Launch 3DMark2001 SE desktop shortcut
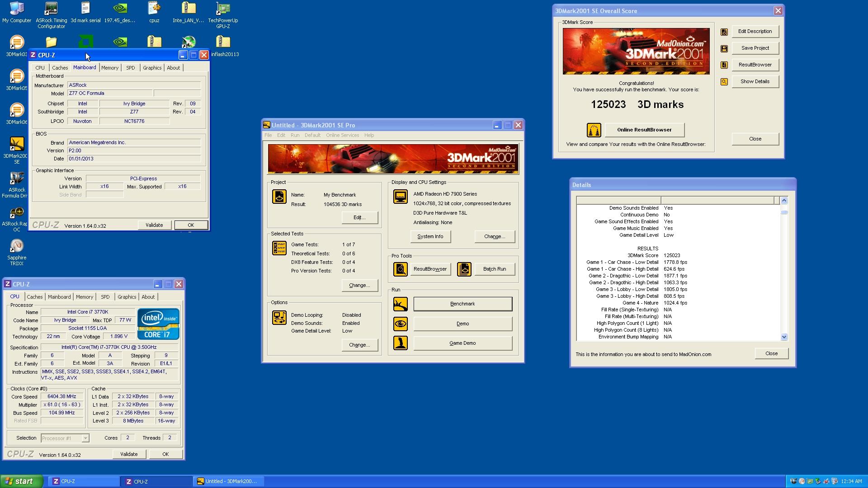Screen dimensions: 868x488 (x=17, y=150)
